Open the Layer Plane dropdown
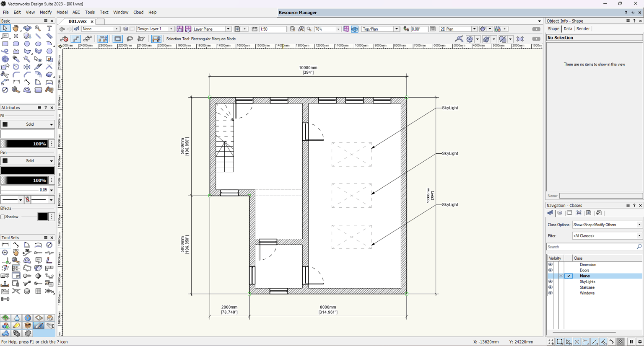Viewport: 644px width, 346px height. [x=212, y=29]
